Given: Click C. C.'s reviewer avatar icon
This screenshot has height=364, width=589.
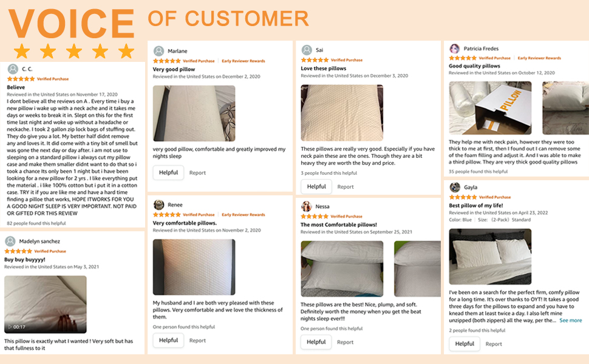Looking at the screenshot, I should coord(13,69).
